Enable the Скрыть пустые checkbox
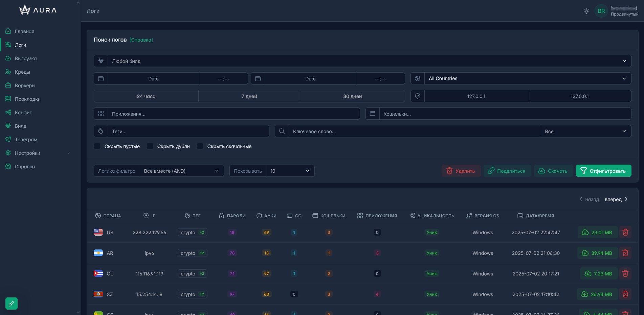 (x=97, y=146)
